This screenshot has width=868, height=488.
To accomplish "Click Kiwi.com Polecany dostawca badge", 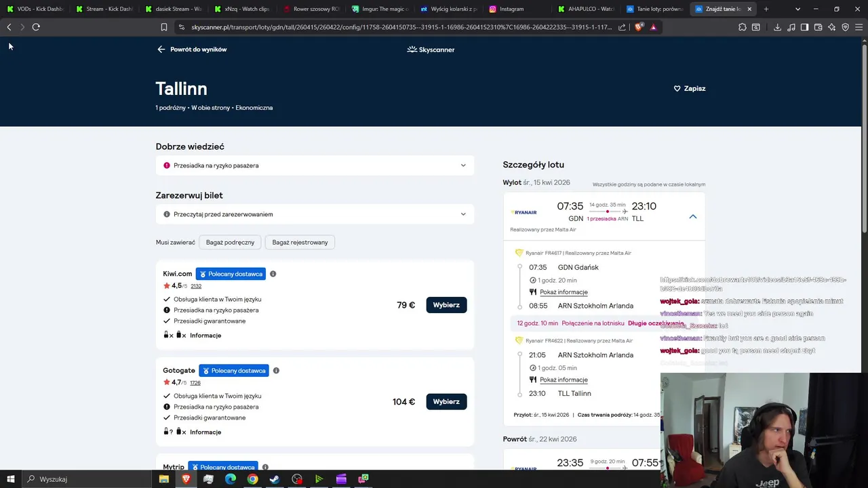I will tap(231, 274).
